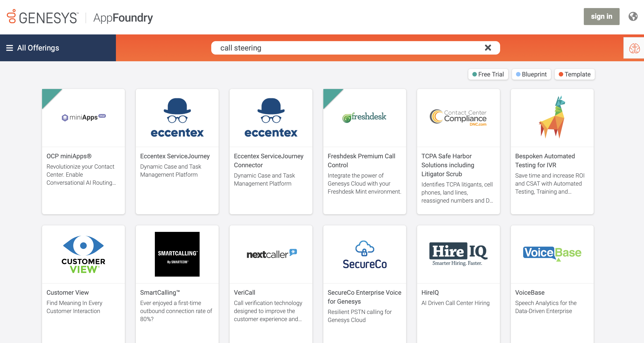This screenshot has width=644, height=343.
Task: Click the Bespoken llama logo
Action: pyautogui.click(x=552, y=117)
